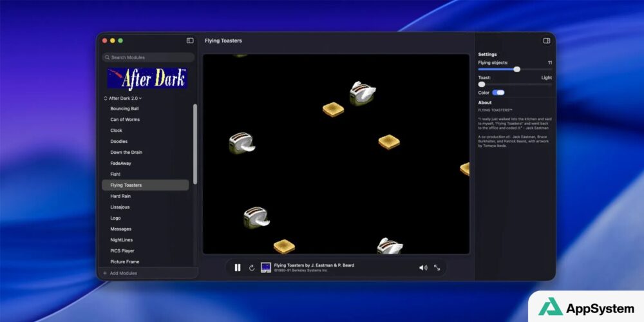
Task: Pause the screensaver playback
Action: [238, 268]
